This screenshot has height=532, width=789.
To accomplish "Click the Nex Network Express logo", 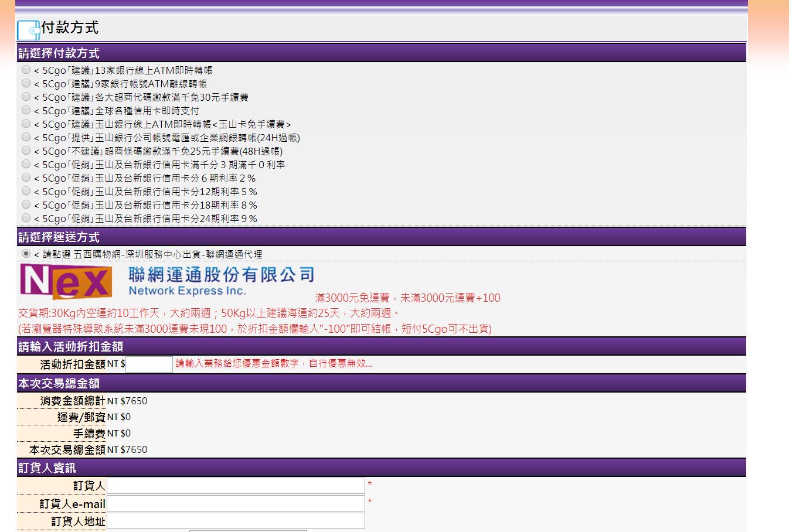I will point(66,281).
